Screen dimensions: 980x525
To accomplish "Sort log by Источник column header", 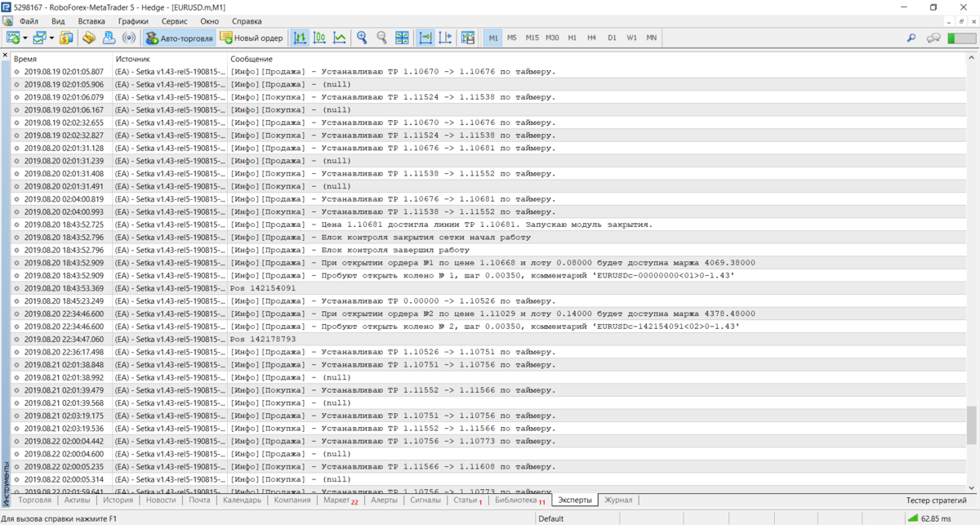I will pos(169,59).
